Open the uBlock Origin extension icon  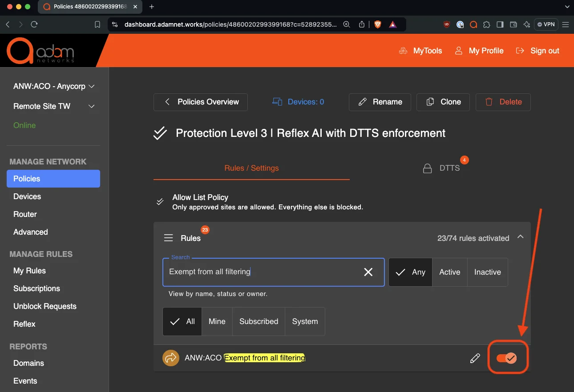(x=447, y=24)
